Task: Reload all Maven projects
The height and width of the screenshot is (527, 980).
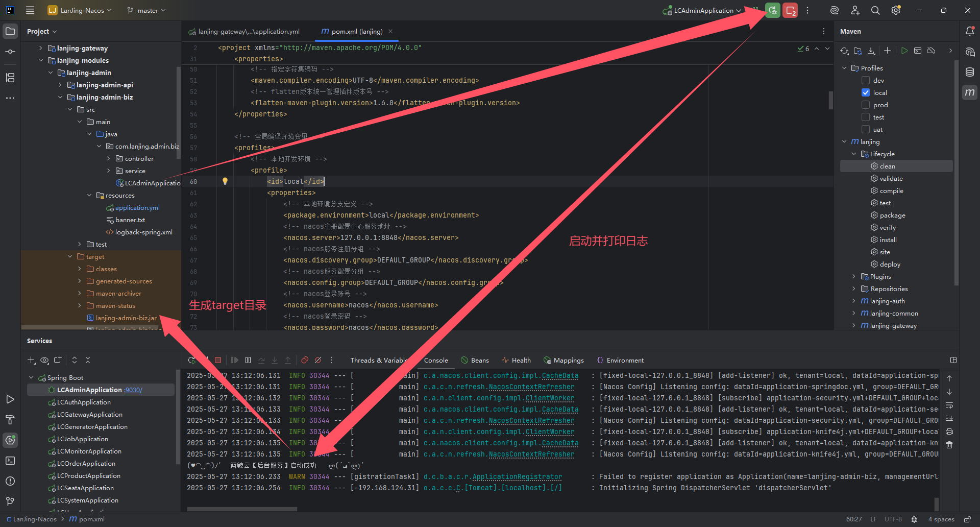Action: (x=845, y=51)
